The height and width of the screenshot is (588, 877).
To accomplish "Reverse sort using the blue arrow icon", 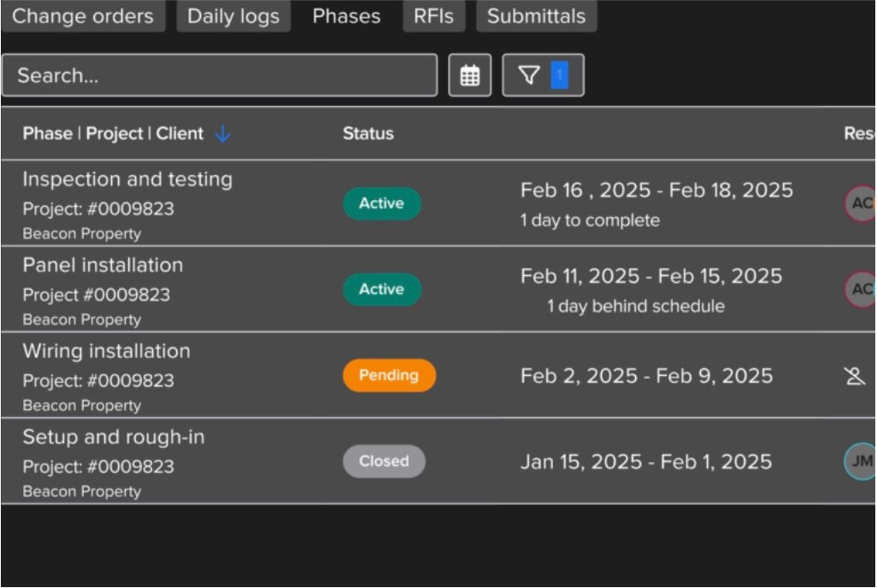I will coord(221,133).
